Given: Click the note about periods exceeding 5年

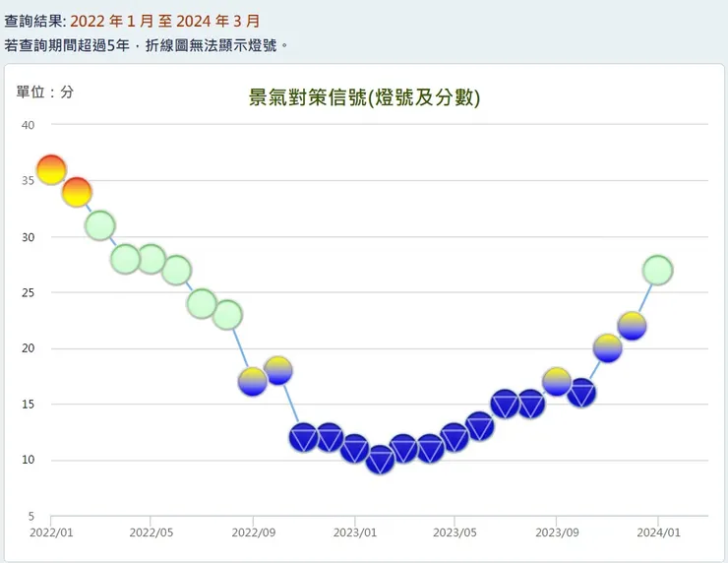Looking at the screenshot, I should (x=147, y=45).
